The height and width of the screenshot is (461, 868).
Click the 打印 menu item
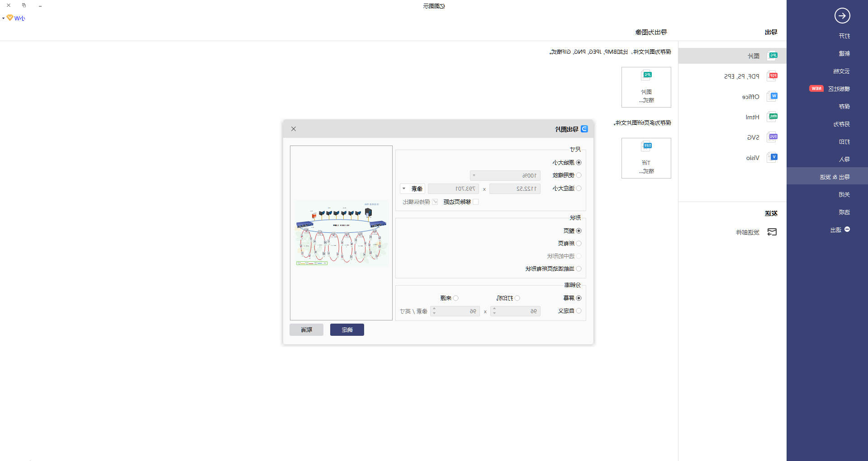844,142
